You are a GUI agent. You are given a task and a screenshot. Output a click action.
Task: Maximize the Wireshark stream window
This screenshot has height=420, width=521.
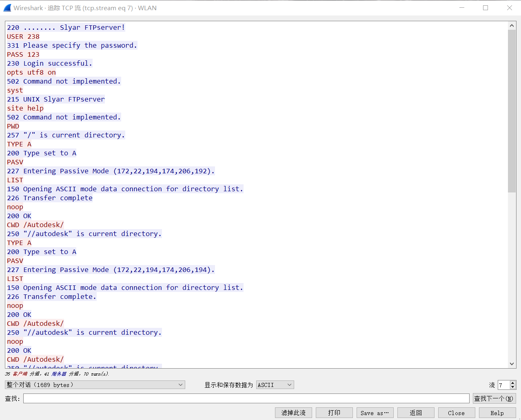[x=486, y=8]
